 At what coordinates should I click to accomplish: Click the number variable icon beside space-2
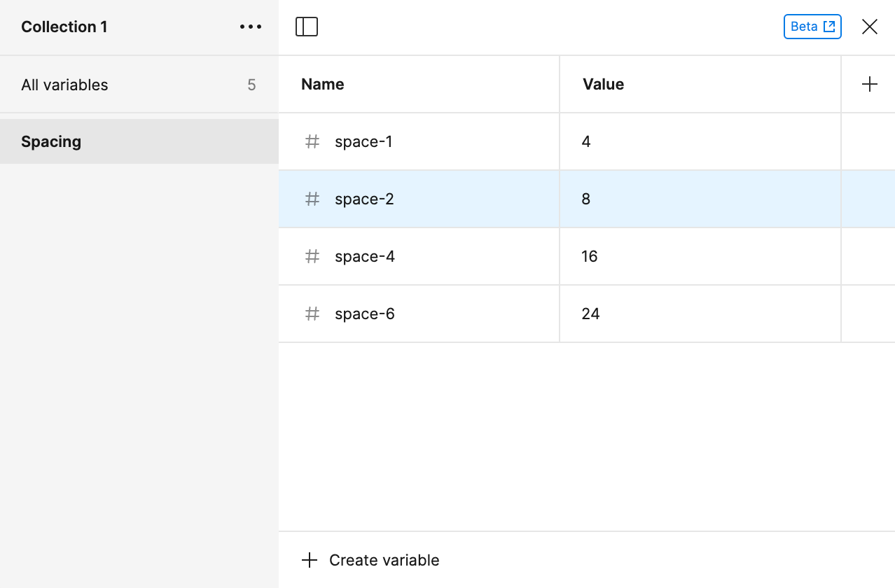312,199
